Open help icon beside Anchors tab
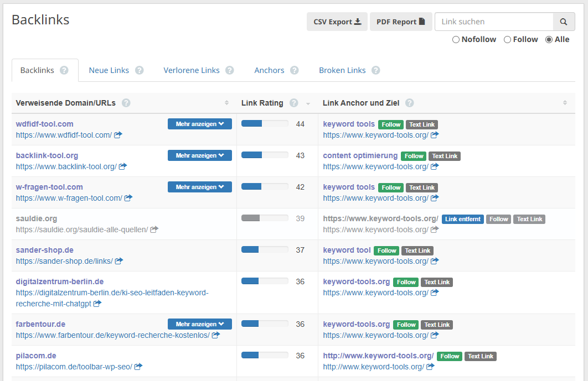This screenshot has height=381, width=588. (x=295, y=70)
